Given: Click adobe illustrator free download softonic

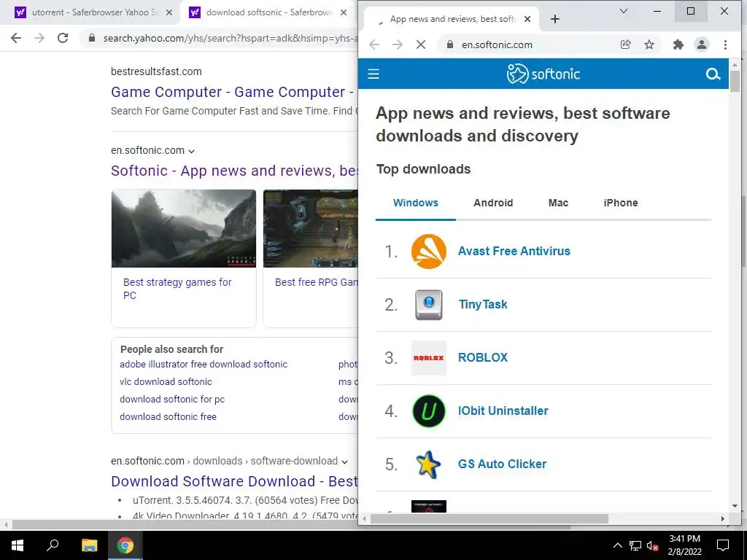Looking at the screenshot, I should (204, 365).
